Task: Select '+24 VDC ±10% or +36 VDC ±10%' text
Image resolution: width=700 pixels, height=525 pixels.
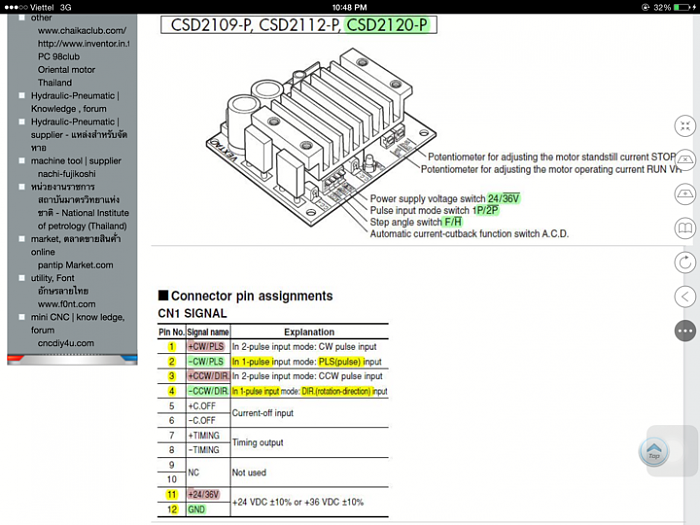Action: click(x=298, y=502)
